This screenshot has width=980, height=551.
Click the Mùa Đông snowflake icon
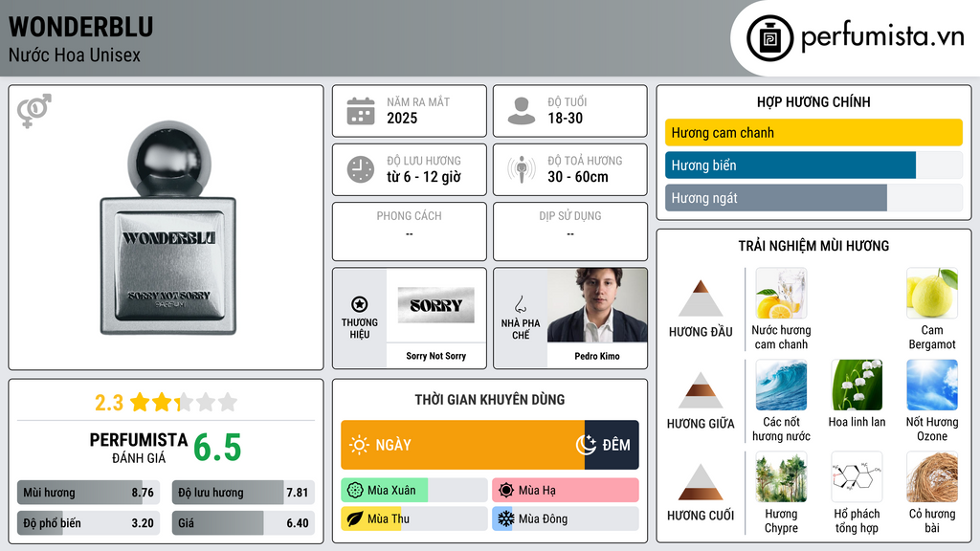click(x=506, y=518)
